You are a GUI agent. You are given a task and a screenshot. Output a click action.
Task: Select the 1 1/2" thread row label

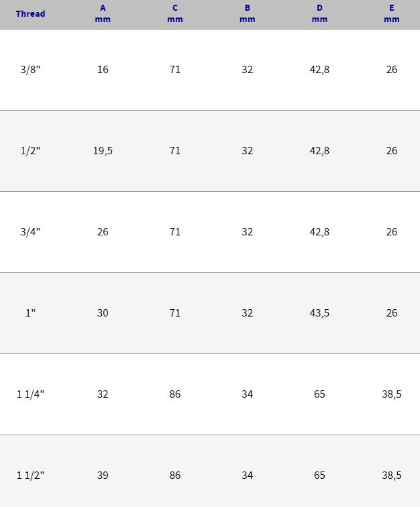pyautogui.click(x=30, y=475)
